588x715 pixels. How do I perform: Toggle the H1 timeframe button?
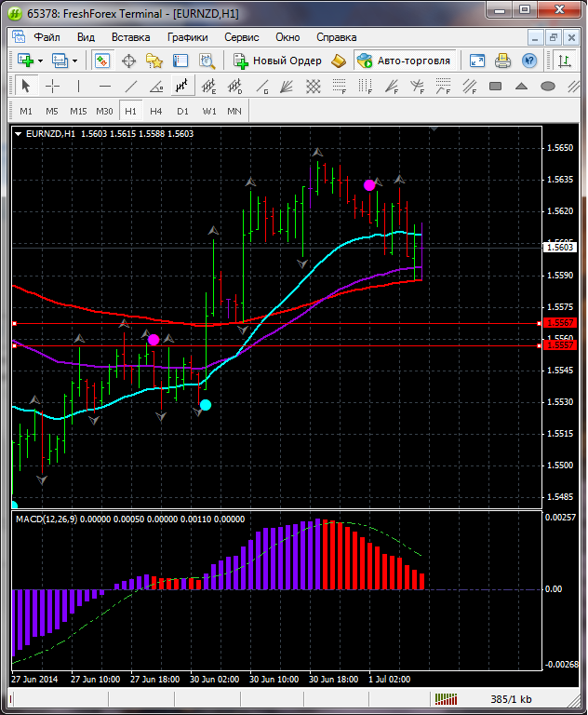click(x=130, y=111)
